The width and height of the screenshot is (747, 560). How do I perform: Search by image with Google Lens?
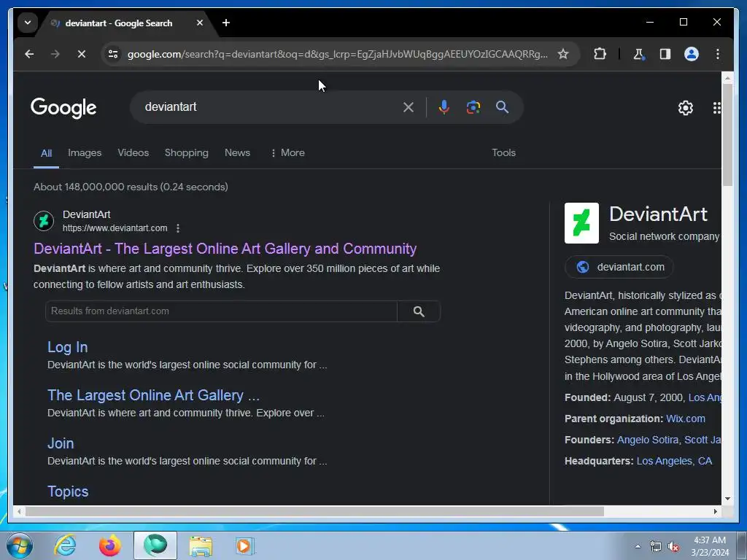pos(473,107)
